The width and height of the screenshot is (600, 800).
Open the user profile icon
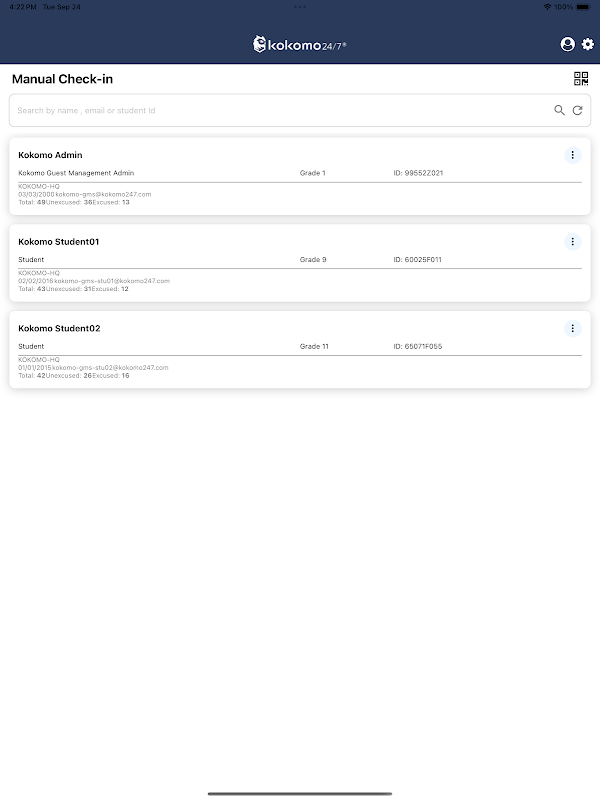pos(567,44)
